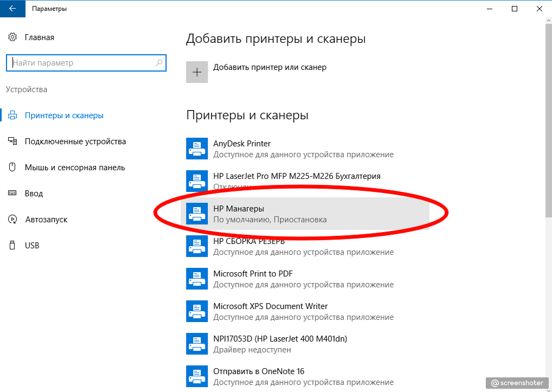
Task: Open the Автозапуск section
Action: pyautogui.click(x=46, y=220)
